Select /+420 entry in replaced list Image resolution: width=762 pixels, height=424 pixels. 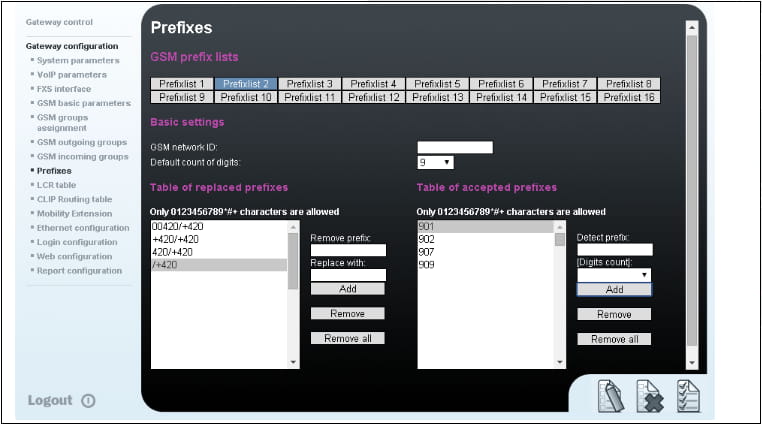[x=219, y=265]
